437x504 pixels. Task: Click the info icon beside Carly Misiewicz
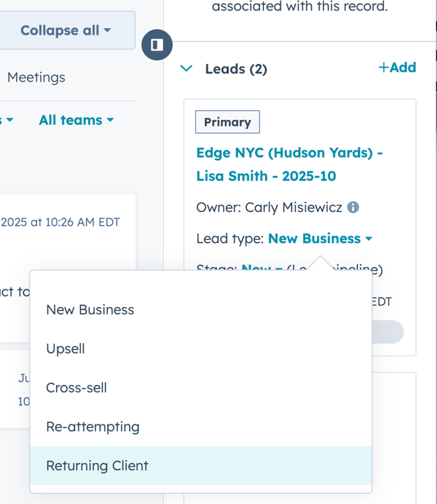353,207
